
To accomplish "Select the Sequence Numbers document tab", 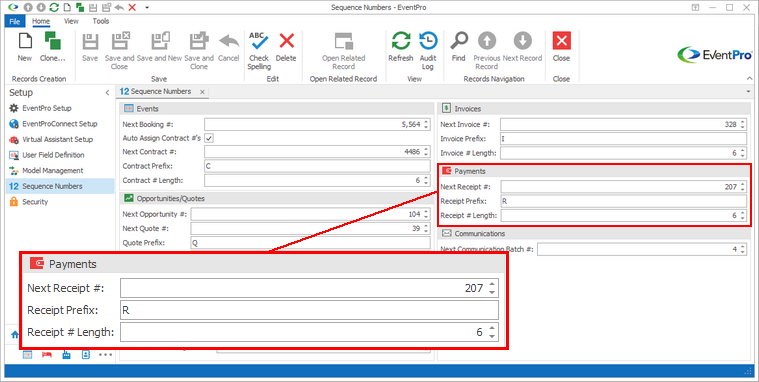I will pyautogui.click(x=155, y=92).
